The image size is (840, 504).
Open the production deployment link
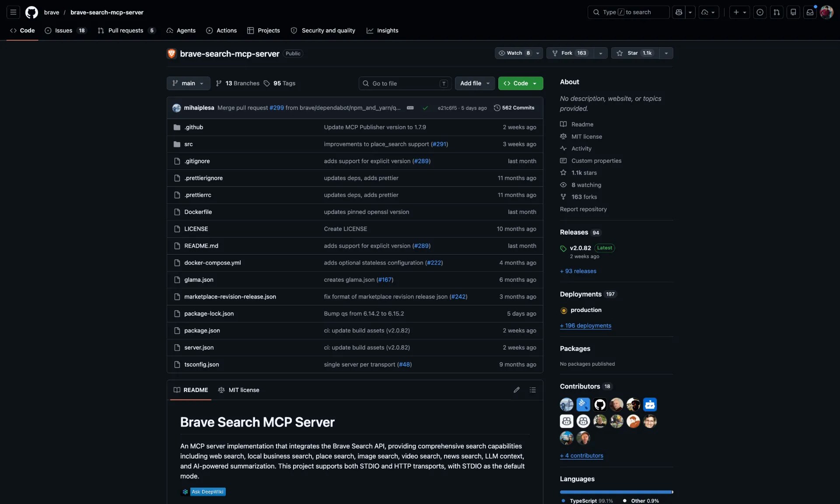tap(586, 310)
